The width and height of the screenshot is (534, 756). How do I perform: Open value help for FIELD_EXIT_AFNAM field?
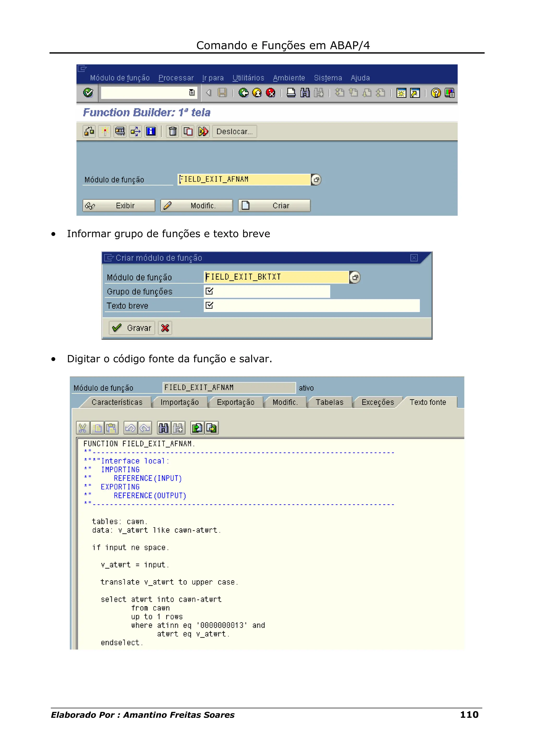tap(316, 180)
